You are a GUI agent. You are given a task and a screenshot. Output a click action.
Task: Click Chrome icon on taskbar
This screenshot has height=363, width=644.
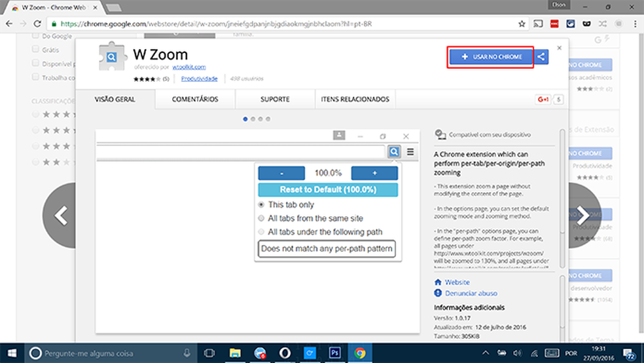coord(360,353)
